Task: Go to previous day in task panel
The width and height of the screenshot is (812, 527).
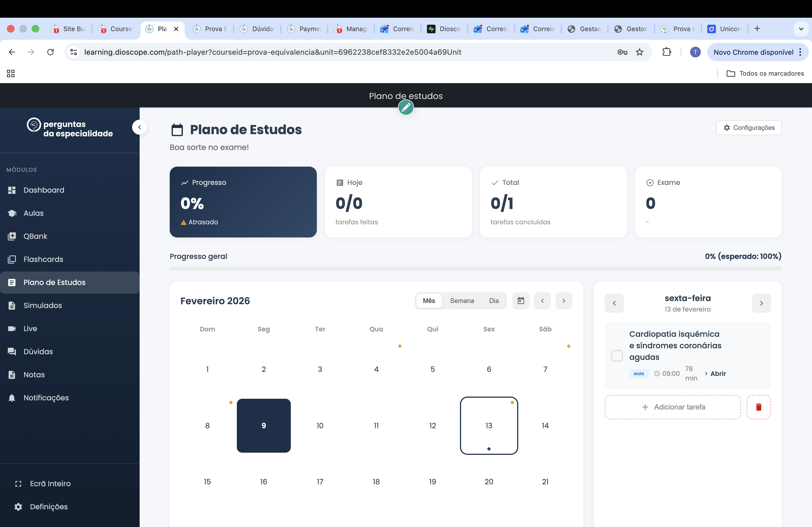Action: pos(614,303)
